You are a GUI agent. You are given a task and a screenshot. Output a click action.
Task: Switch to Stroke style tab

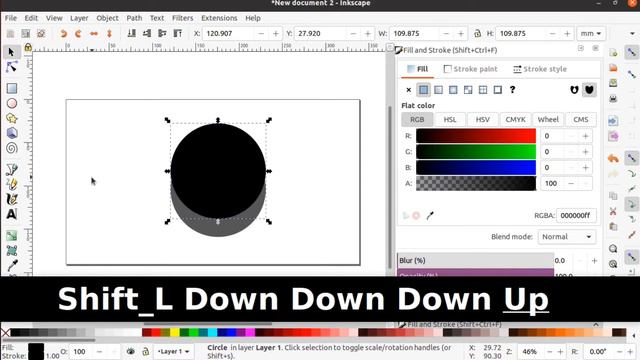pyautogui.click(x=540, y=69)
